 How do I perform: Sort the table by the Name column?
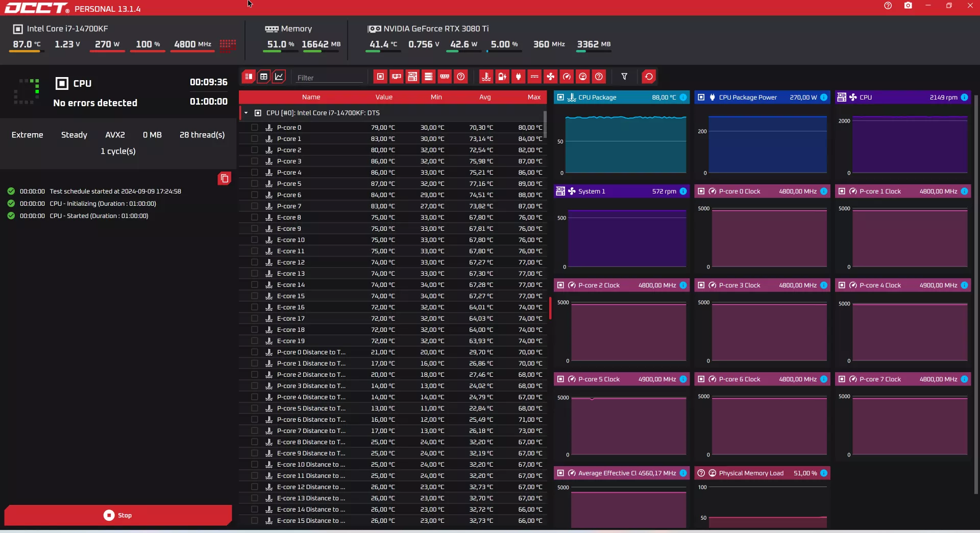[311, 97]
